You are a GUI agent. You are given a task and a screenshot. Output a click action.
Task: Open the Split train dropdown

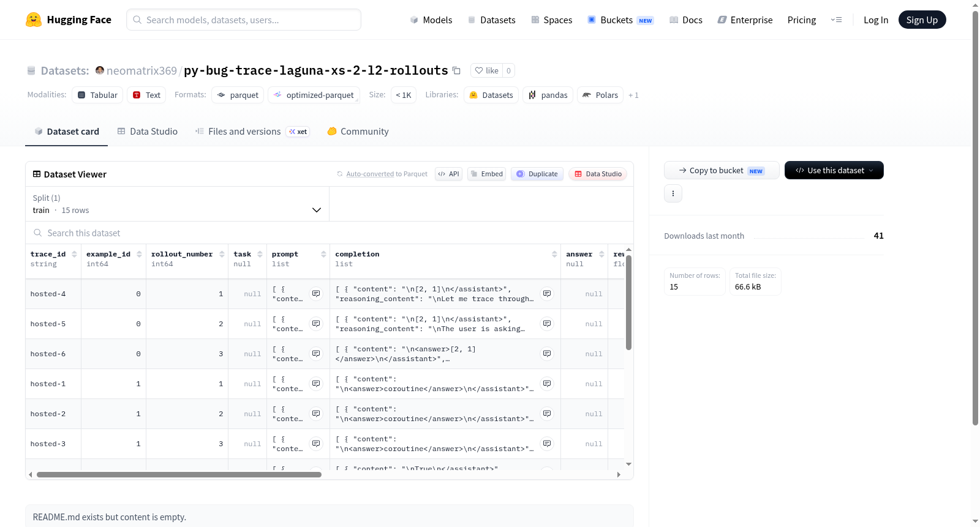pos(177,204)
